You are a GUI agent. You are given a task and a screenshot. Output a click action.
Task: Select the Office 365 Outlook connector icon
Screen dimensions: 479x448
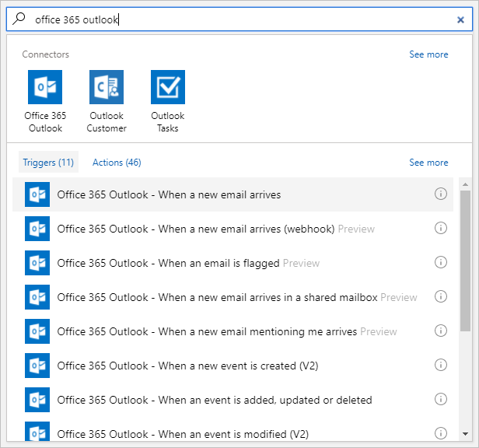tap(45, 87)
